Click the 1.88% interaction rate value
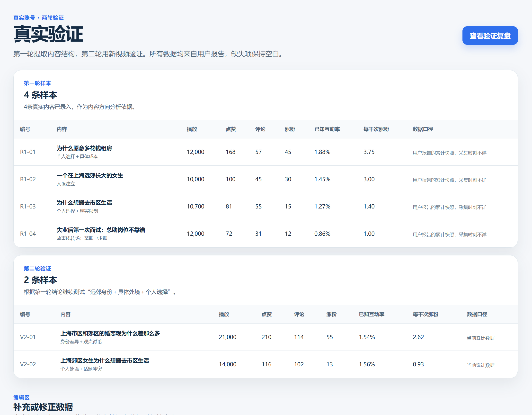 pos(322,152)
